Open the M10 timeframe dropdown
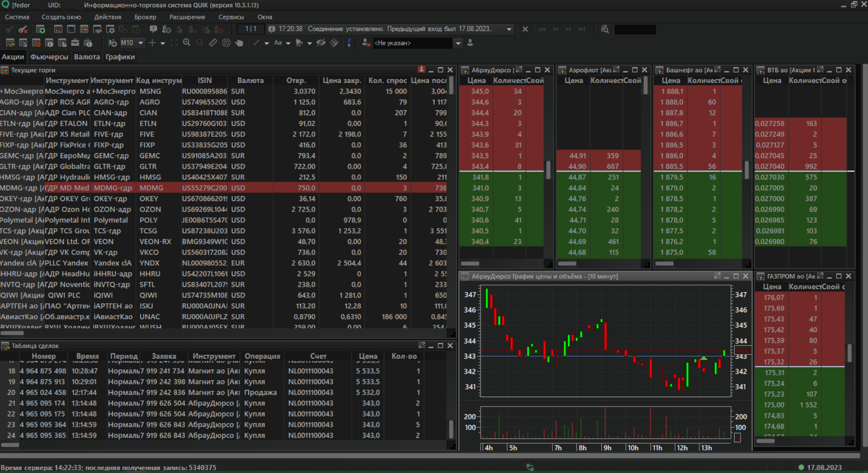Screen dimensions: 868x473 coord(141,43)
